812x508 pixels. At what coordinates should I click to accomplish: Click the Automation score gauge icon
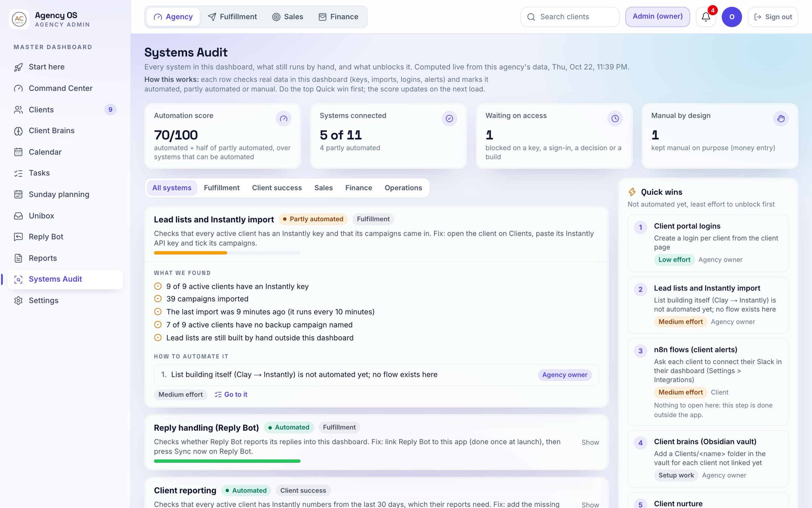[284, 119]
